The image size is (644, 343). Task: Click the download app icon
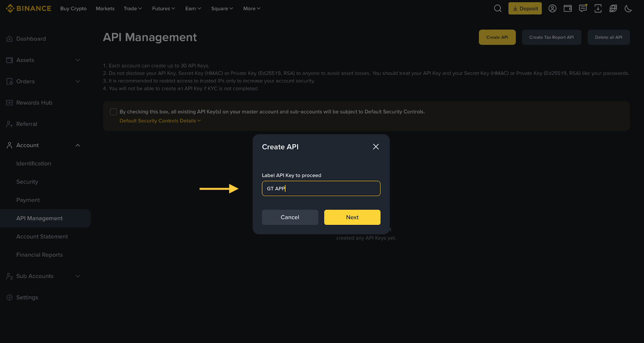pos(598,8)
